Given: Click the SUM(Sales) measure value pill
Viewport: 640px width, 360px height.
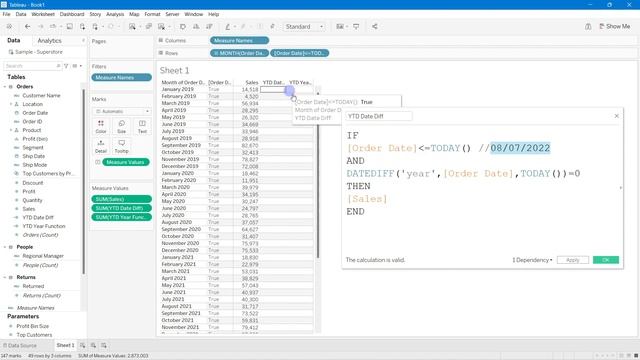Looking at the screenshot, I should point(122,199).
